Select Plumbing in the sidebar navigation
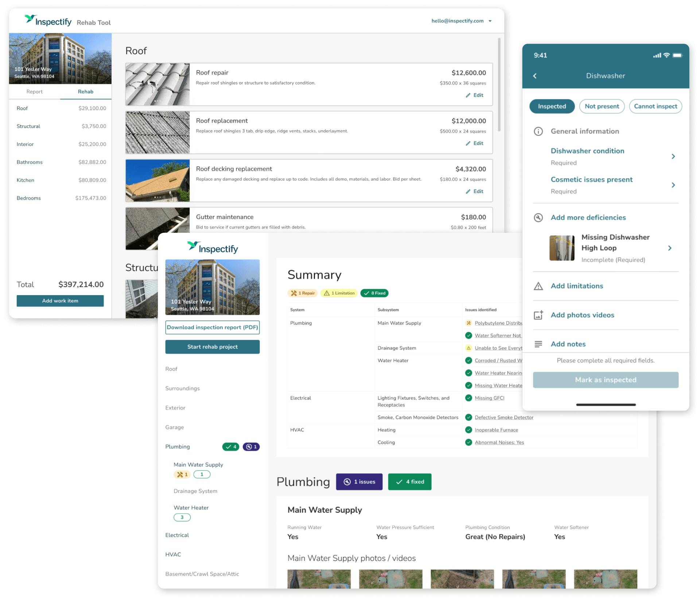This screenshot has width=700, height=602. (178, 446)
